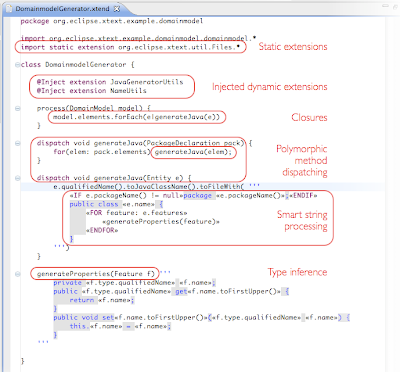Place cursor on the package declaration line
The image size is (400, 372).
tap(112, 21)
